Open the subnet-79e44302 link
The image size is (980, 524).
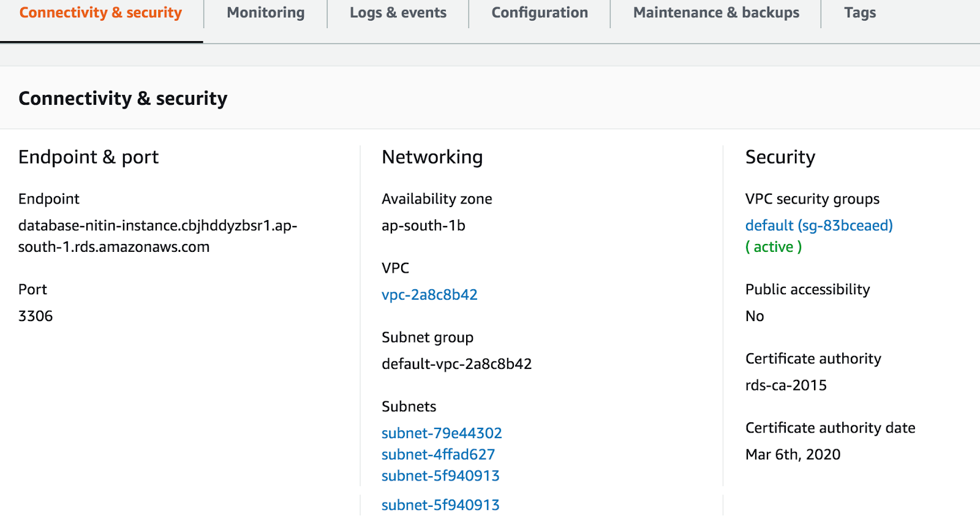pos(442,433)
